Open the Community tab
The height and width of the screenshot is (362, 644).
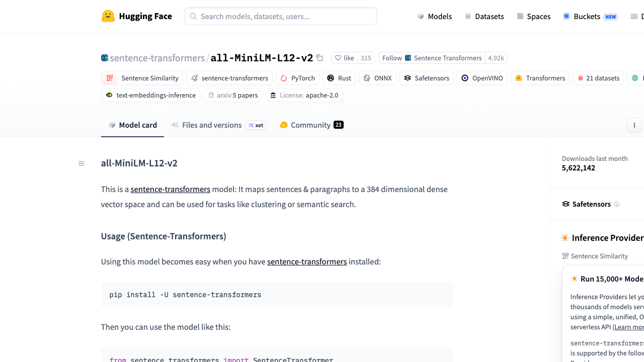point(311,125)
